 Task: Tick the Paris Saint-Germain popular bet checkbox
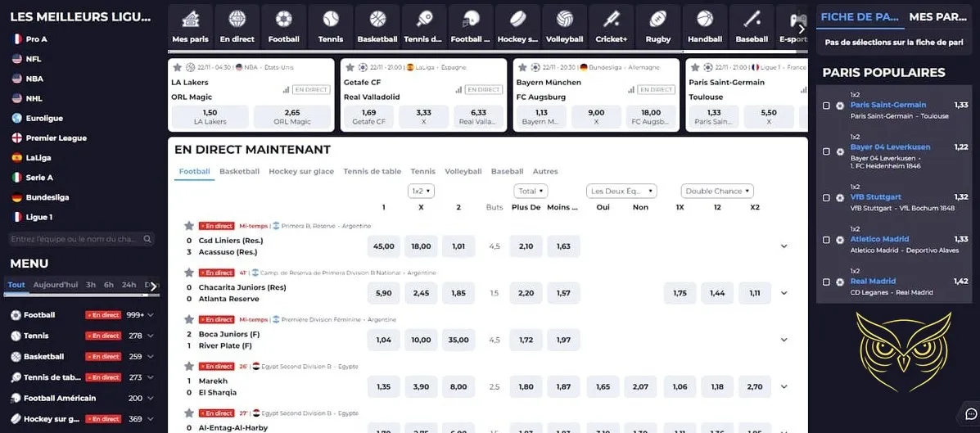pyautogui.click(x=826, y=106)
